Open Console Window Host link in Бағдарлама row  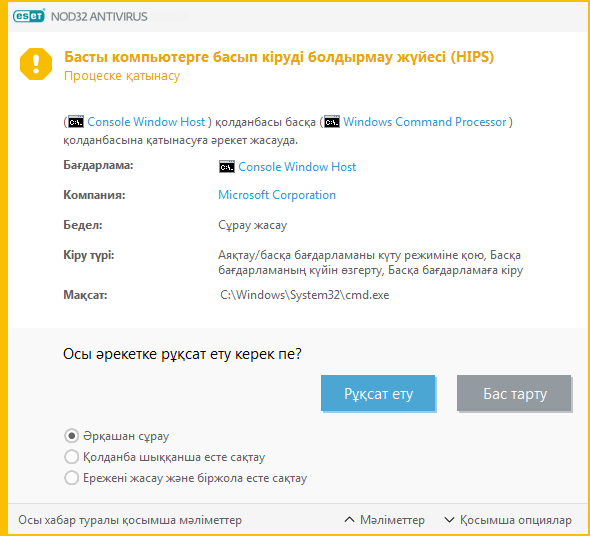tap(297, 167)
